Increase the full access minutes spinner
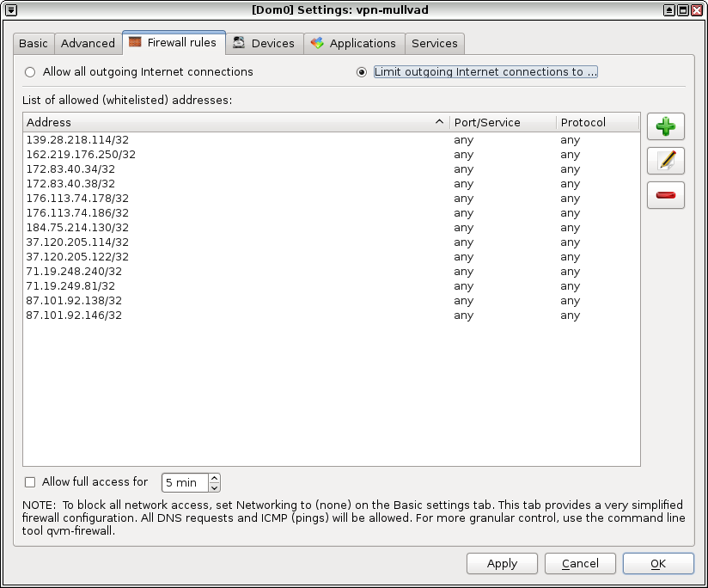708x588 pixels. [214, 478]
